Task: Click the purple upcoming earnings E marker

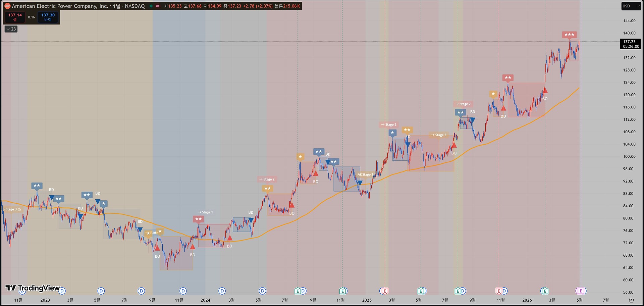Action: [x=581, y=291]
